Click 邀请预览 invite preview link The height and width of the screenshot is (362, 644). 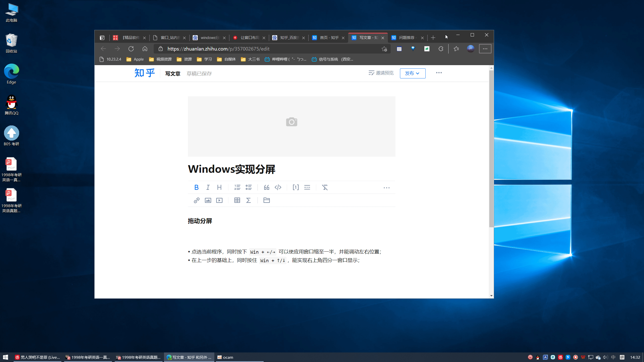381,73
